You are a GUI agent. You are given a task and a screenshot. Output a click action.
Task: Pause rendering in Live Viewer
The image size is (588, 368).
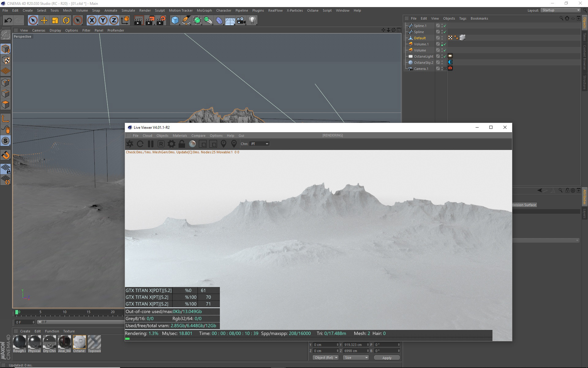(150, 144)
